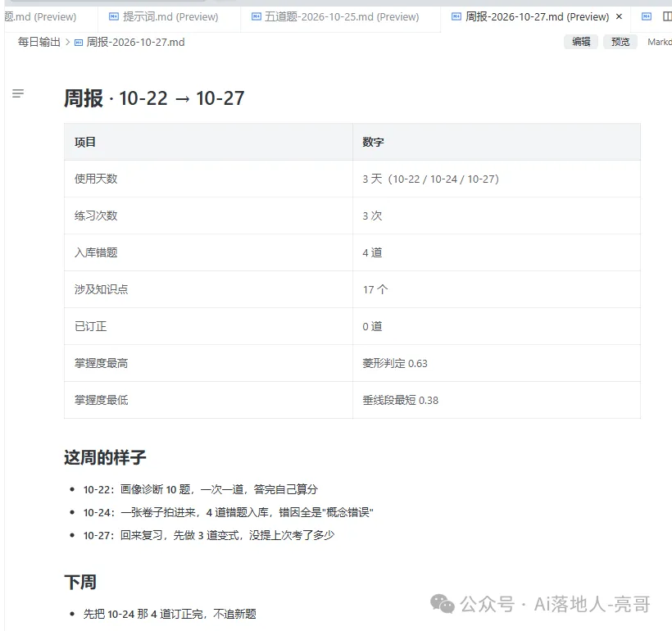Click the file icon in the breadcrumb
Image resolution: width=672 pixels, height=631 pixels.
point(79,43)
